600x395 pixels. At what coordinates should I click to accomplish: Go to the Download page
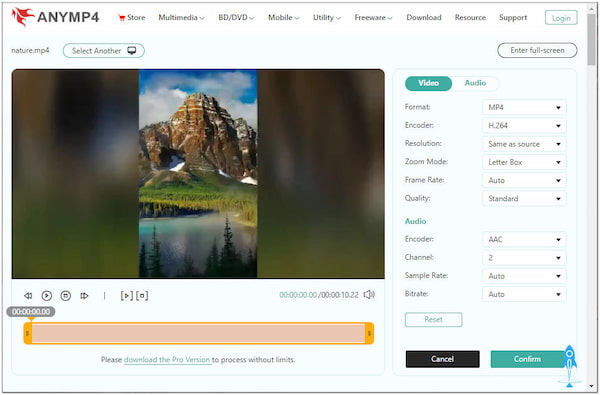[424, 18]
